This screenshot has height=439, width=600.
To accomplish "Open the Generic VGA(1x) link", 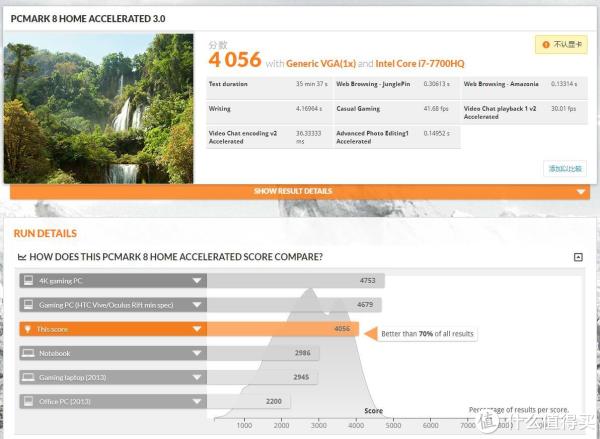I will pos(320,63).
